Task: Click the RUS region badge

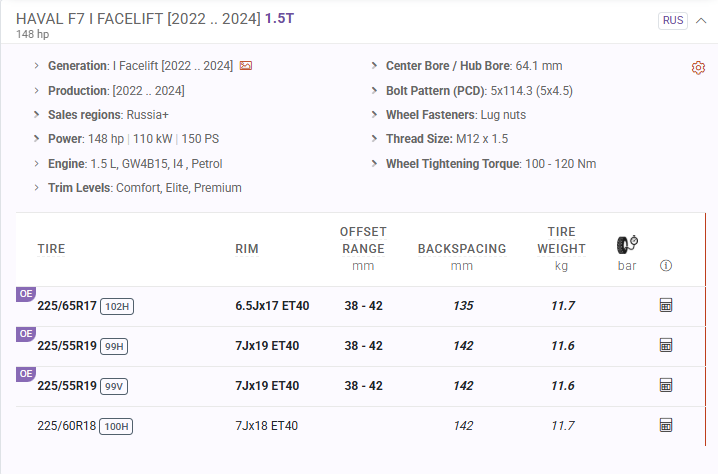Action: (673, 20)
